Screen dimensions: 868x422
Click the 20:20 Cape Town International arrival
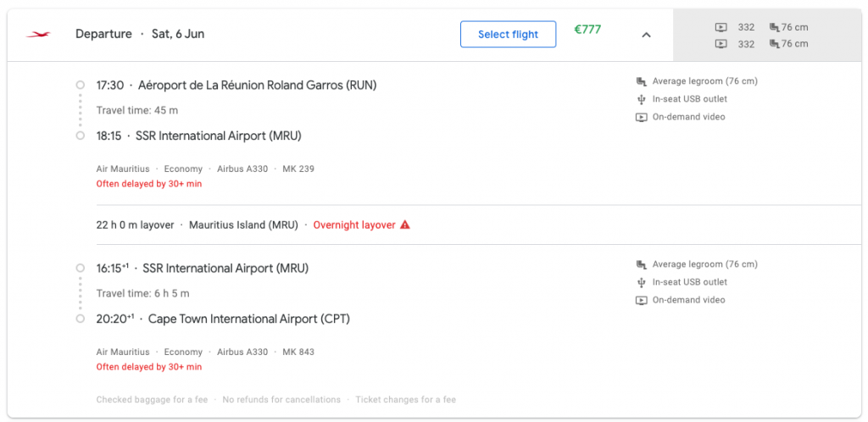[223, 319]
